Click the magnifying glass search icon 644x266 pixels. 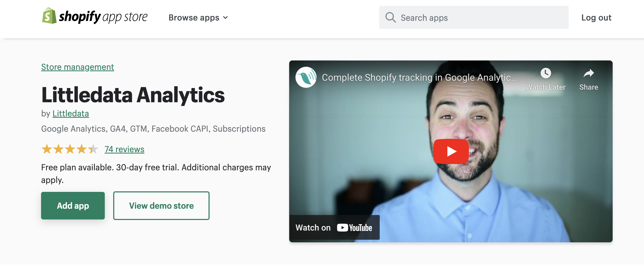[x=390, y=18]
